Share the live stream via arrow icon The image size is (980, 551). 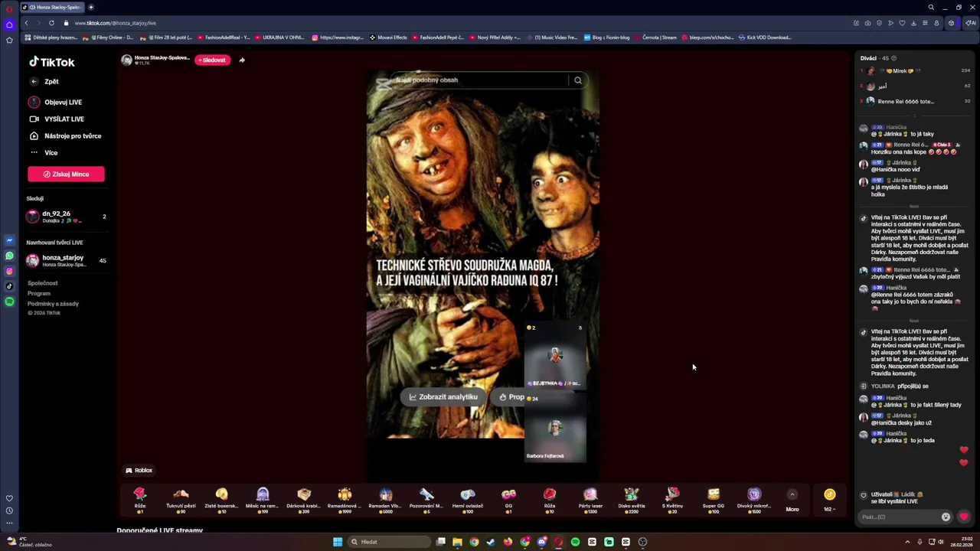242,60
